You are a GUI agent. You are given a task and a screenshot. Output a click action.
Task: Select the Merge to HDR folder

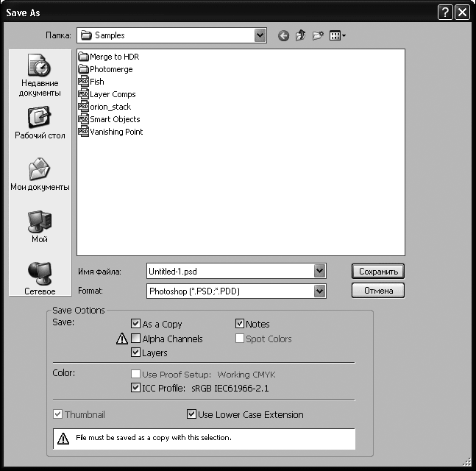109,57
